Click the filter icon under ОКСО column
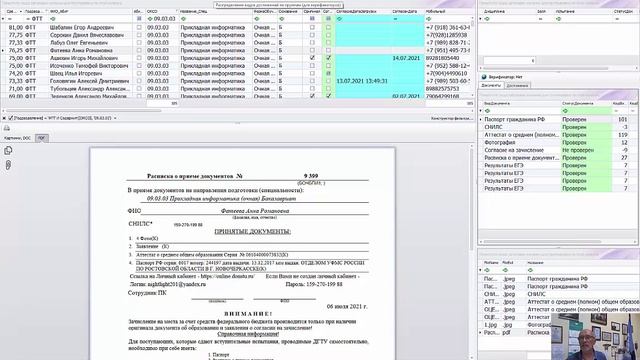 coord(150,19)
